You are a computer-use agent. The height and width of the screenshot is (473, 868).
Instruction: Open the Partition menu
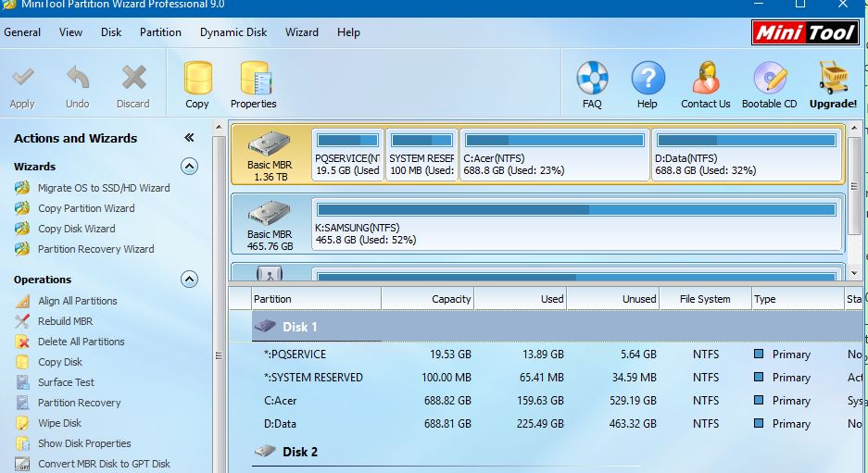160,32
